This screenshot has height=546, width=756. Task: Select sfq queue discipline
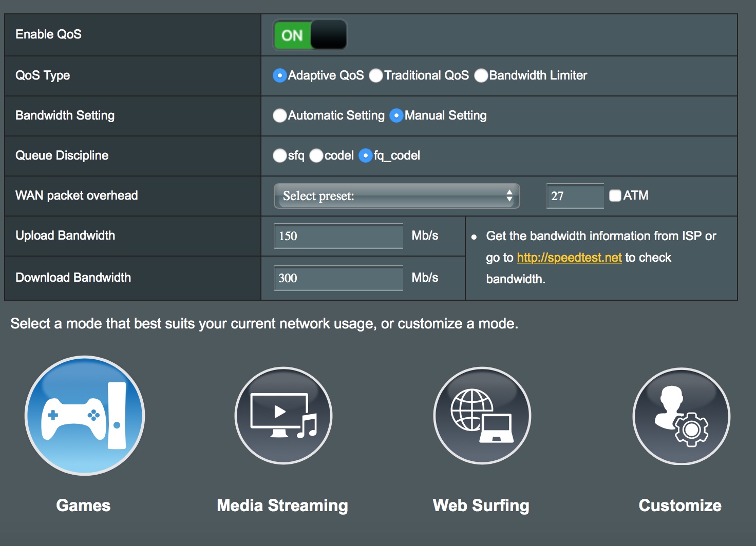pyautogui.click(x=279, y=155)
